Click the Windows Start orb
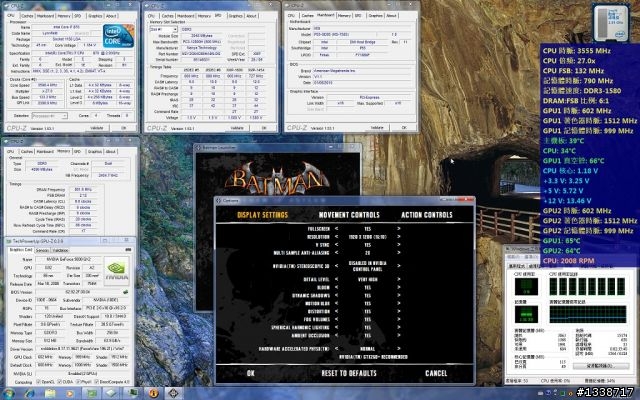 tap(8, 394)
